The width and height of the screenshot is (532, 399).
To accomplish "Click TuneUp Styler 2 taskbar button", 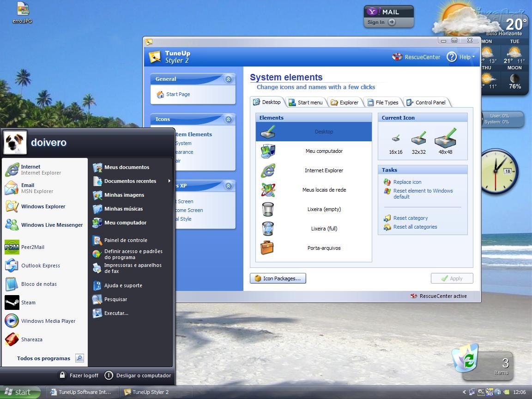I will coord(155,392).
